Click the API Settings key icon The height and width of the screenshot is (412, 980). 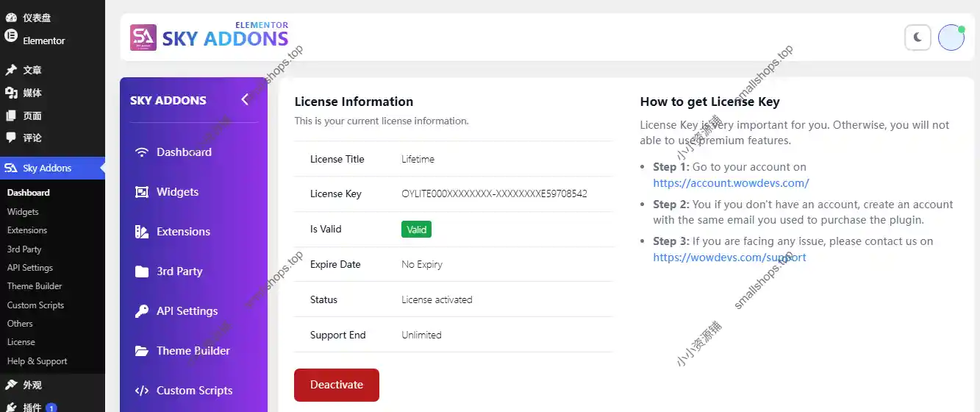click(x=142, y=311)
